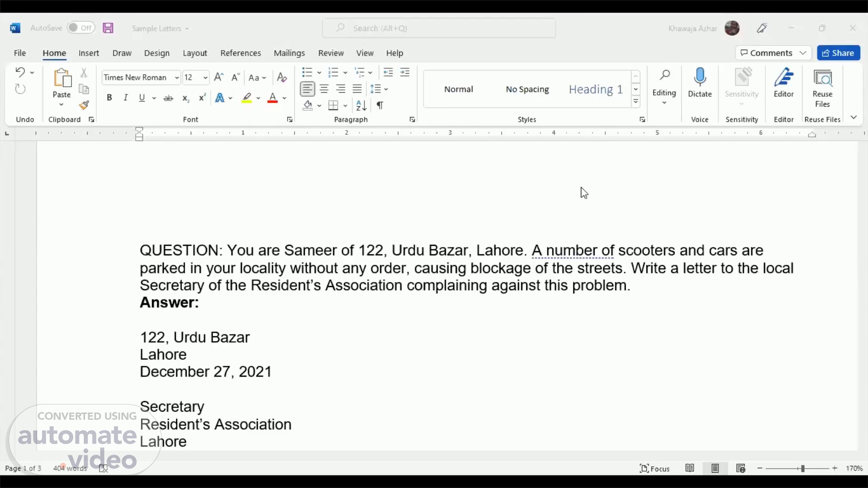This screenshot has width=868, height=488.
Task: Select the Format Painter brush
Action: (84, 105)
